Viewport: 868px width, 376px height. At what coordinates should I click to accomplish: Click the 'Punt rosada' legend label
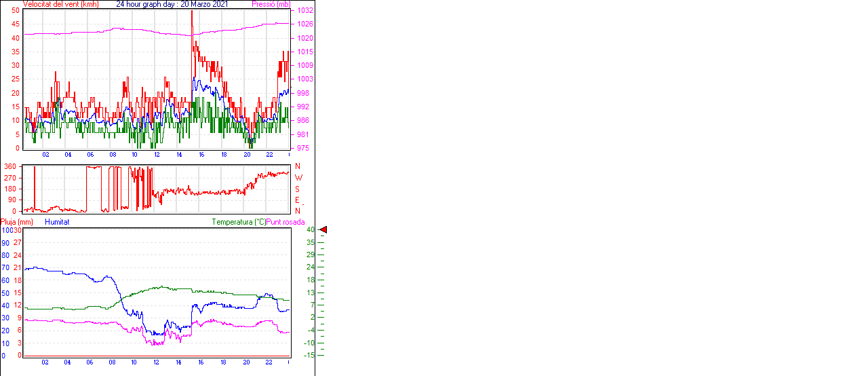point(285,222)
